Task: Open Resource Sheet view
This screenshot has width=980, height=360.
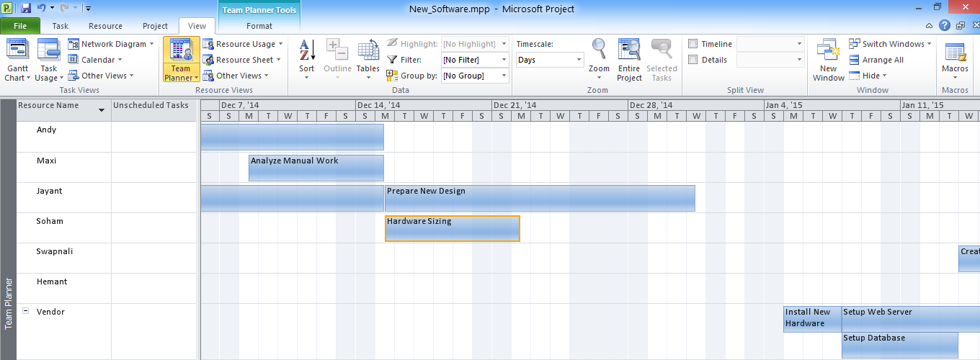Action: (242, 60)
